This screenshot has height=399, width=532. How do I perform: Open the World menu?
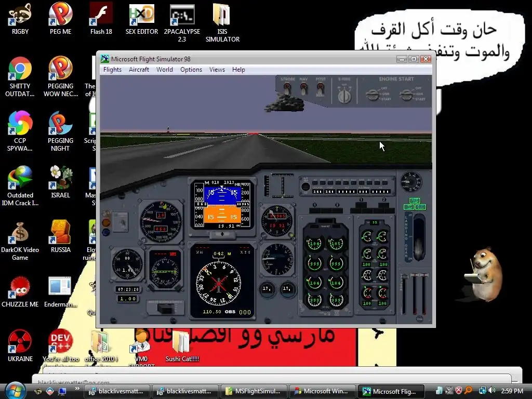[x=165, y=70]
